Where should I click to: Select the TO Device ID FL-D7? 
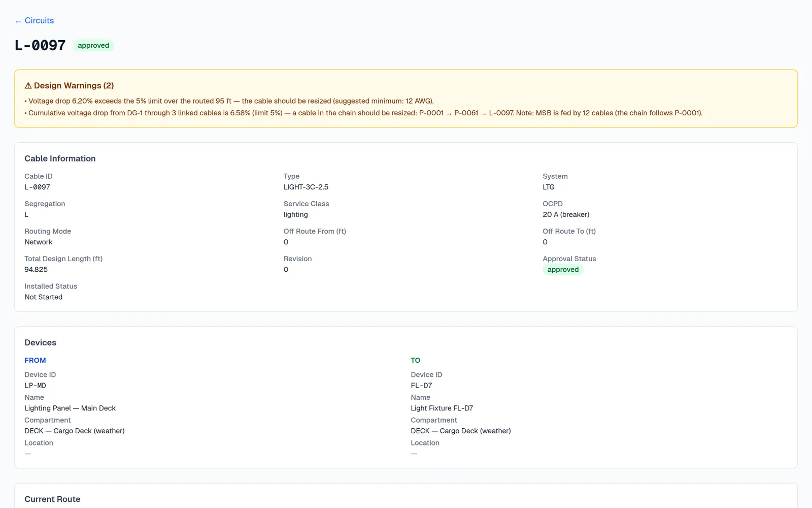click(422, 386)
